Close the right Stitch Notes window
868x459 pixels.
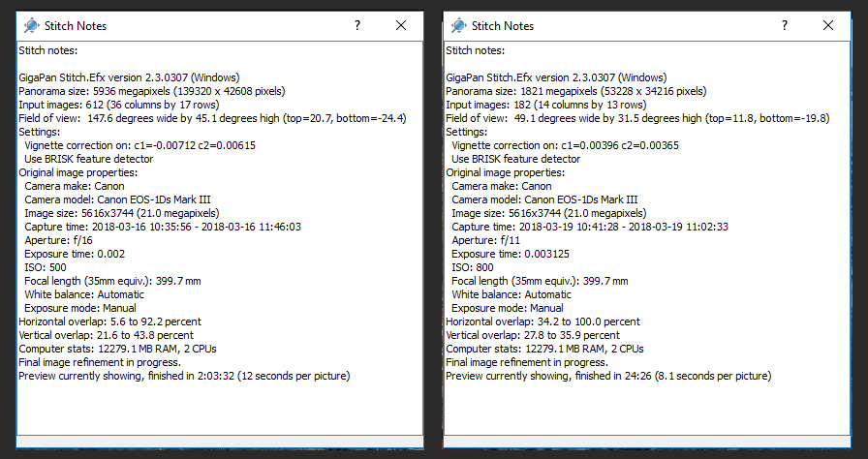pos(828,26)
